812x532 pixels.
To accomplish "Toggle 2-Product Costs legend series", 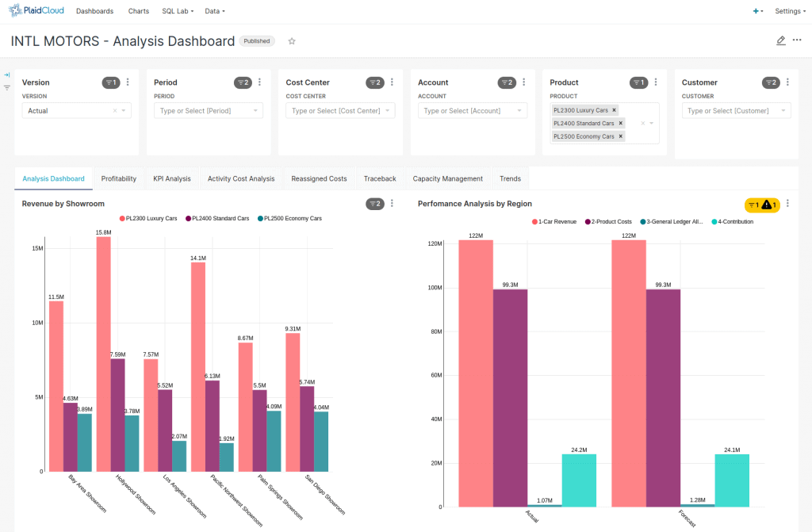I will coord(608,222).
